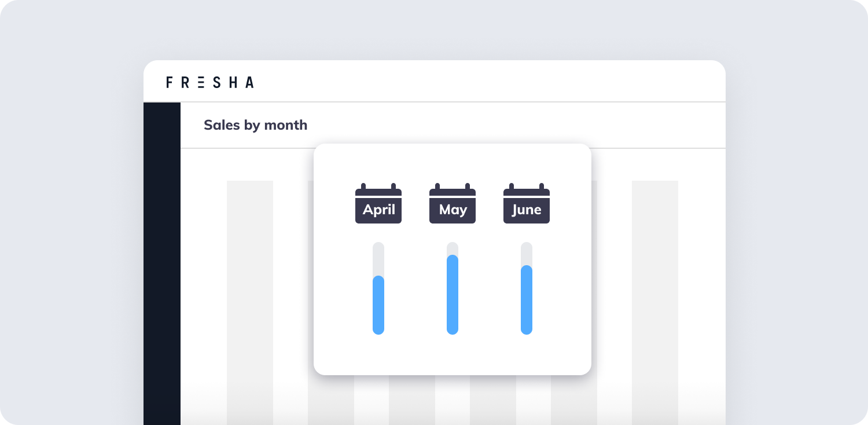Click the gray unfilled track above June's bar

tap(527, 254)
